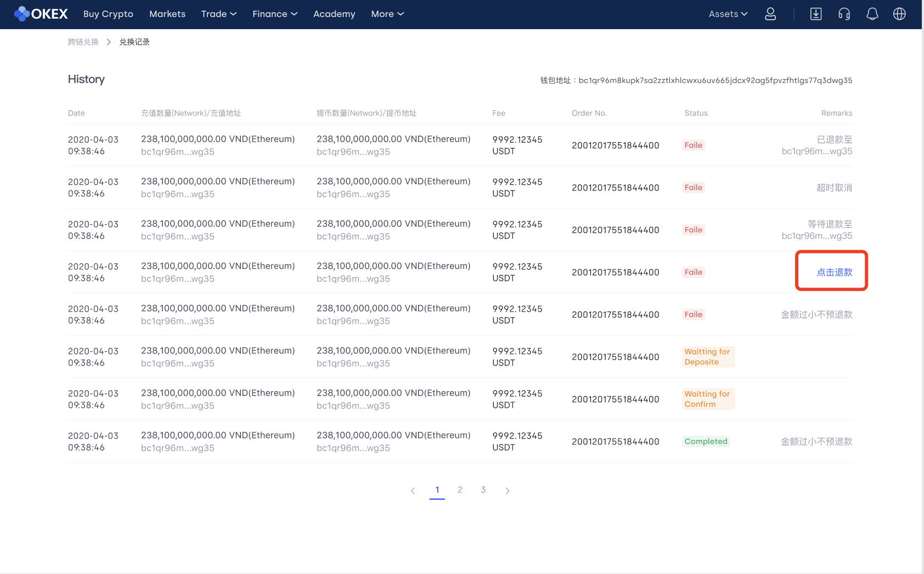Go to the next page arrow
This screenshot has width=924, height=574.
[508, 491]
